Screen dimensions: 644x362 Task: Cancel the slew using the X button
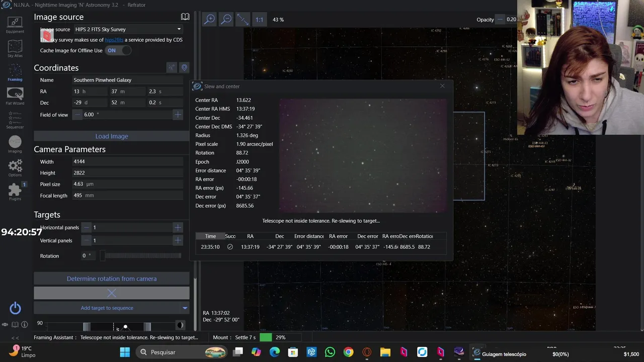pyautogui.click(x=112, y=293)
